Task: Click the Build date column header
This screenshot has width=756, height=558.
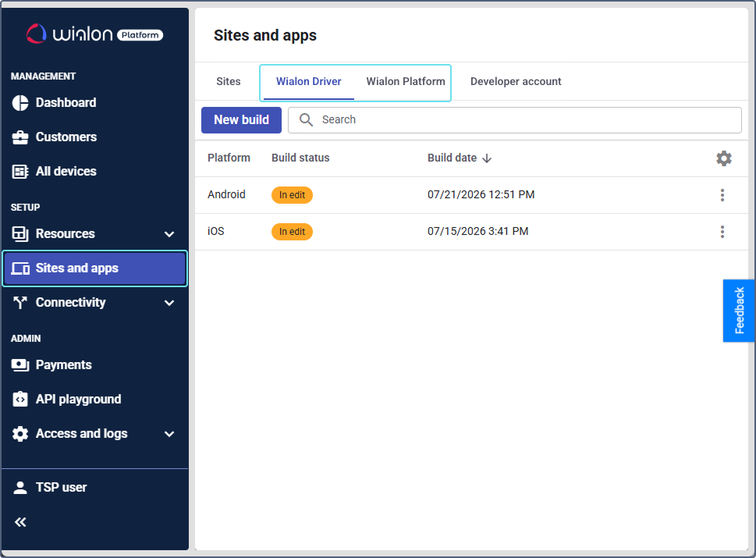Action: click(453, 158)
